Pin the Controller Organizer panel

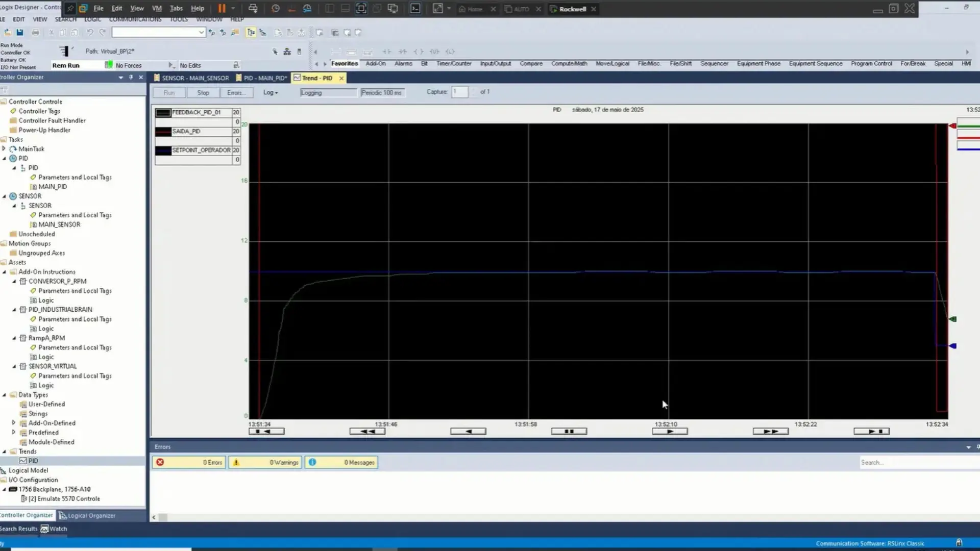131,78
